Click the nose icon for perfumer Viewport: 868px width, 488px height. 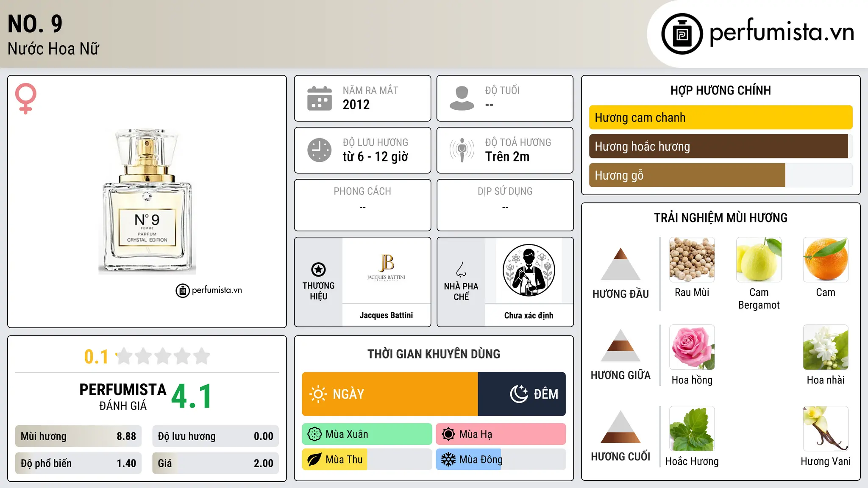(x=461, y=269)
